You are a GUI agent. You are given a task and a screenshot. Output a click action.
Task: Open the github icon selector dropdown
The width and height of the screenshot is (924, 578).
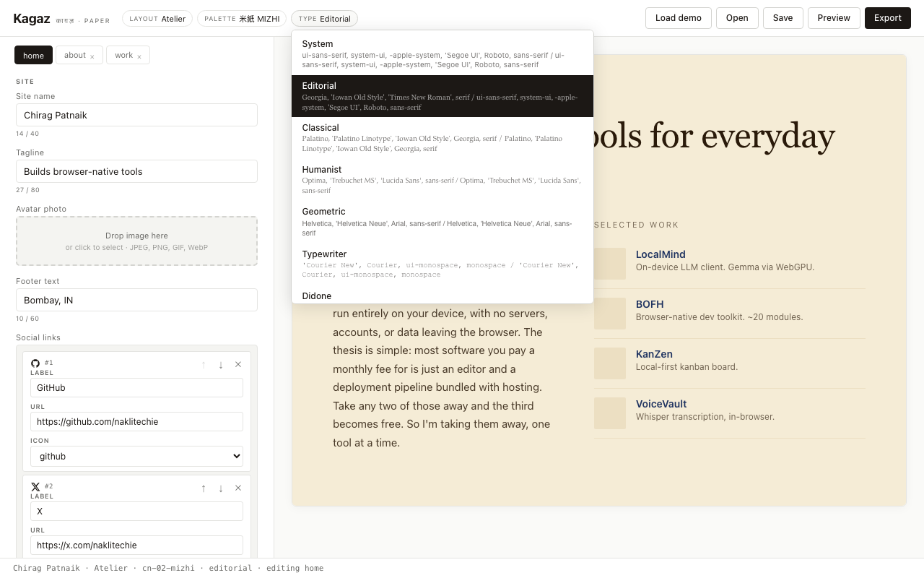pyautogui.click(x=136, y=456)
